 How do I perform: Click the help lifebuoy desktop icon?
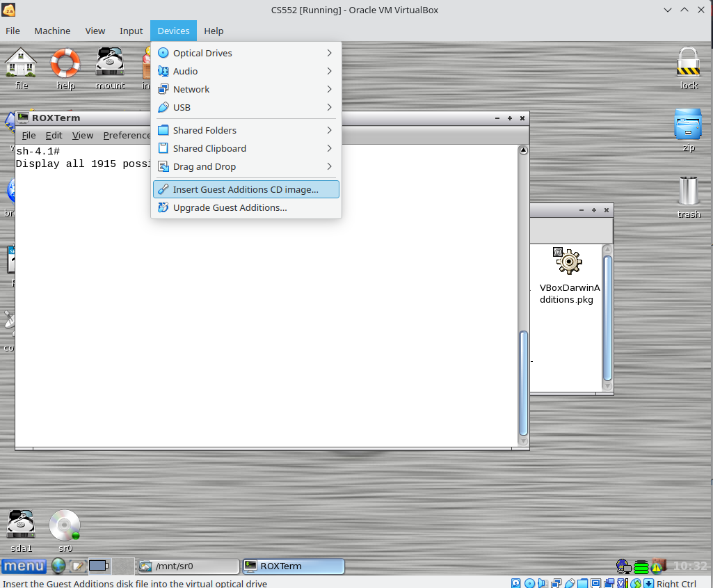coord(65,63)
